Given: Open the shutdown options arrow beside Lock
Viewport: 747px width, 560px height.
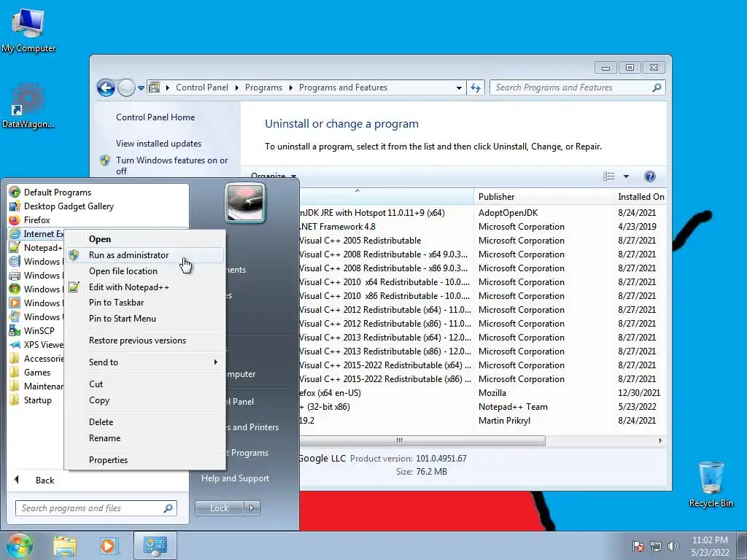Looking at the screenshot, I should (x=252, y=508).
